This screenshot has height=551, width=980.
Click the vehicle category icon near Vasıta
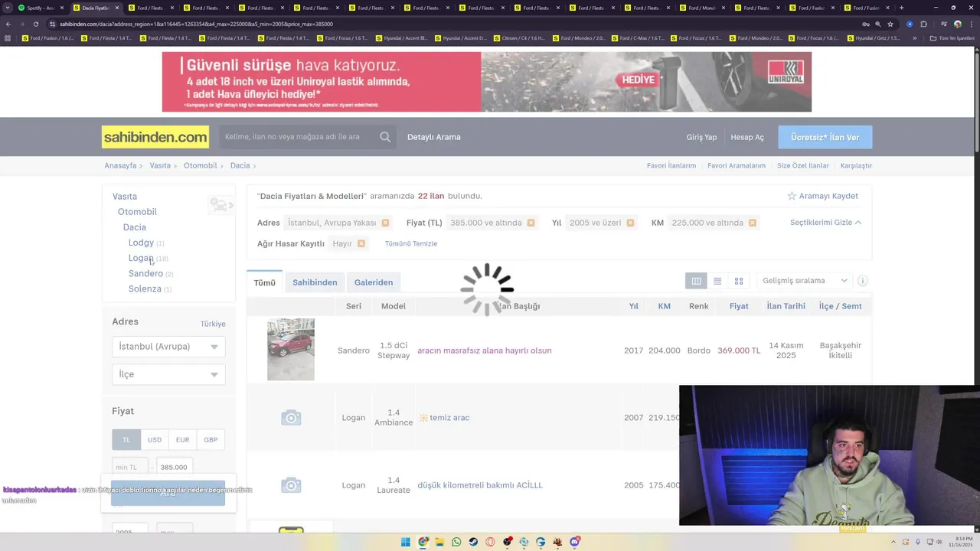(x=221, y=205)
